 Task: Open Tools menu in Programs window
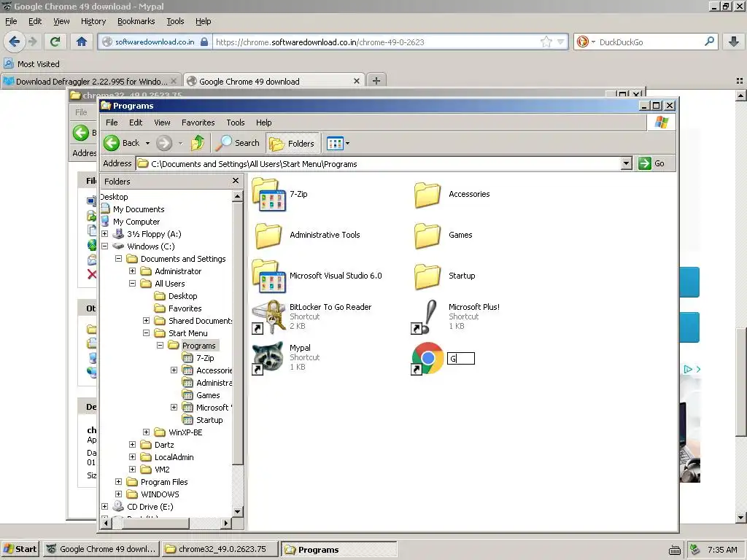(x=236, y=122)
